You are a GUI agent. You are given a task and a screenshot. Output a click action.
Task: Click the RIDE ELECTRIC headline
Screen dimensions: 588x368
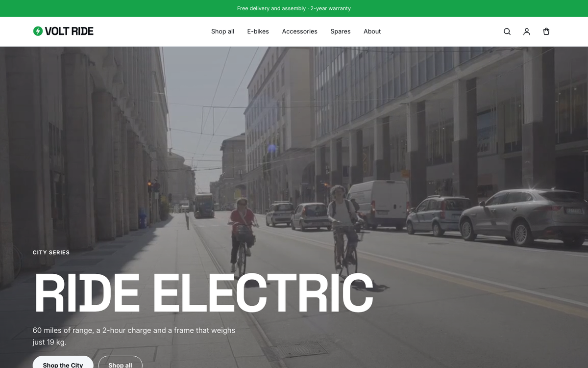click(203, 292)
